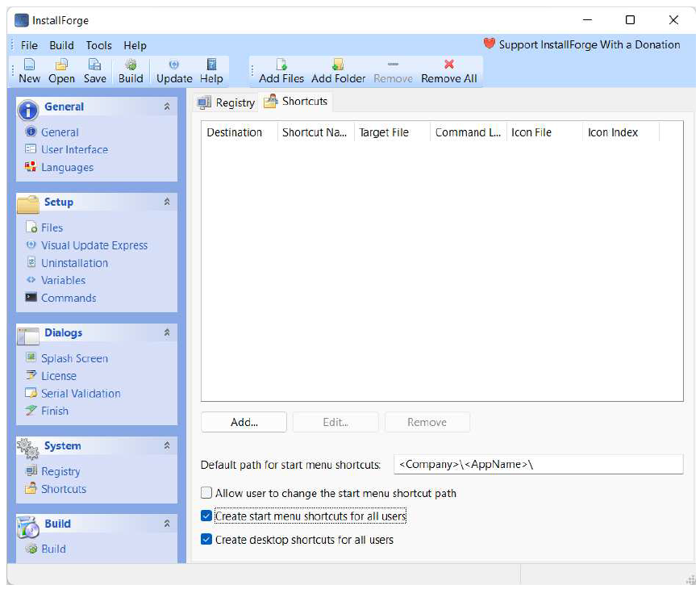Image resolution: width=700 pixels, height=589 pixels.
Task: Switch to the Registry tab
Action: [x=227, y=102]
